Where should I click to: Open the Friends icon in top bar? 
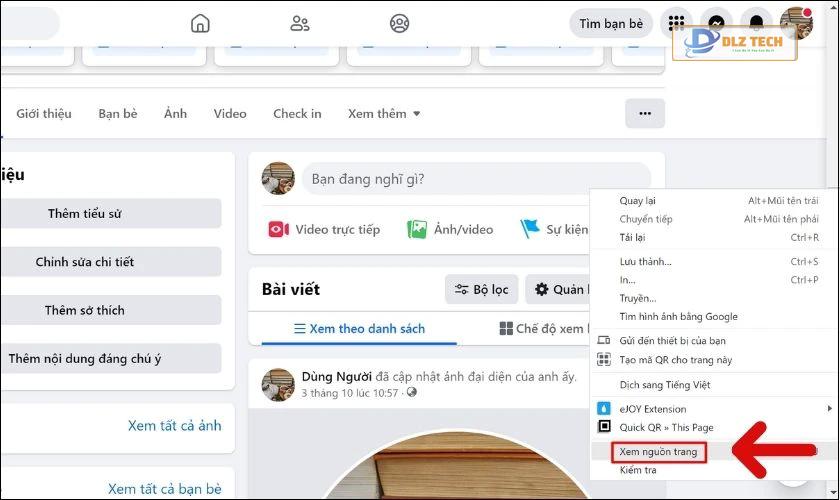(299, 24)
